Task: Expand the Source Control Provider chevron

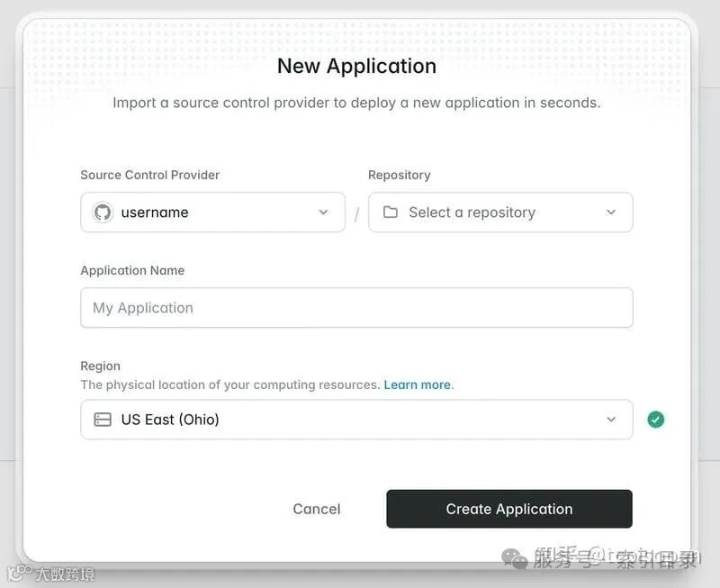Action: tap(323, 213)
